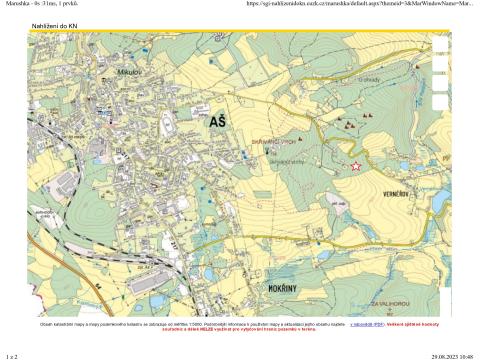Click the 'Nahlížení do KN' title
The width and height of the screenshot is (480, 360).
pos(54,26)
